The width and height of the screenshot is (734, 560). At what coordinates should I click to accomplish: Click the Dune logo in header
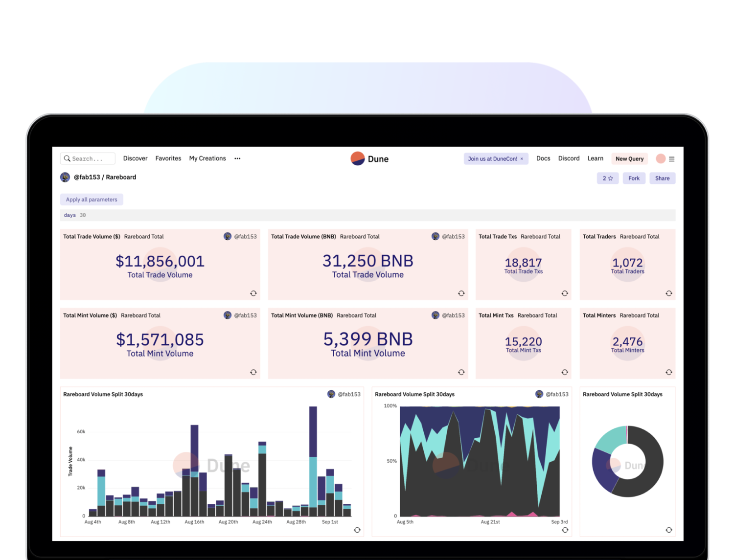pyautogui.click(x=369, y=159)
